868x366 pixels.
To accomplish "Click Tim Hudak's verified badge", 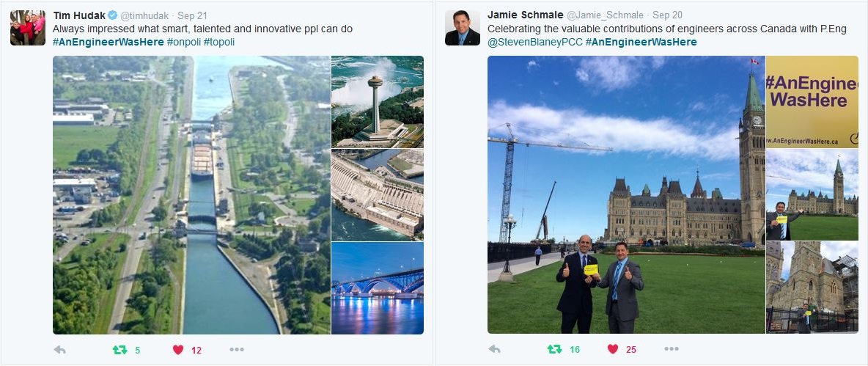I will pyautogui.click(x=112, y=15).
